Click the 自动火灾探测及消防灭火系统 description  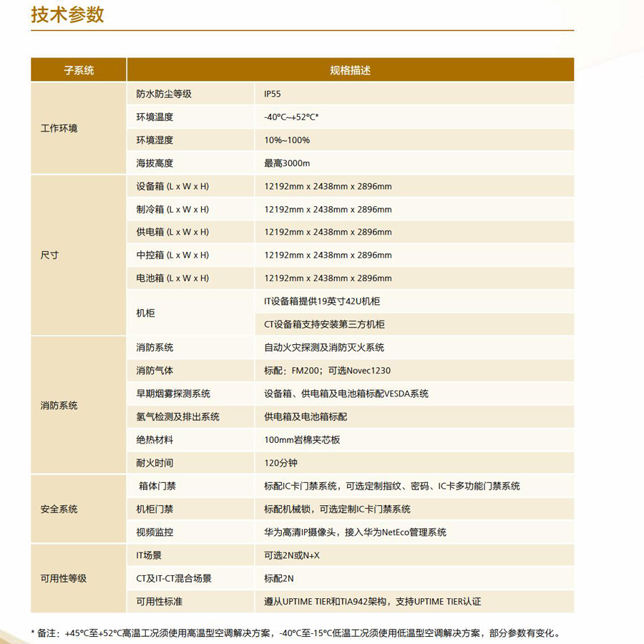324,348
